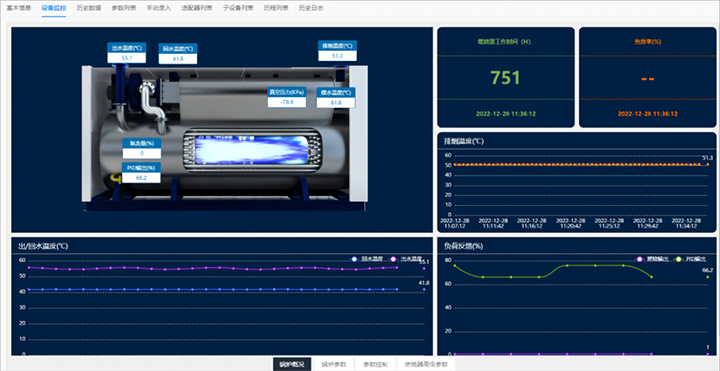Open the 基本信息 tab
Viewport: 720px width, 371px height.
coord(19,8)
